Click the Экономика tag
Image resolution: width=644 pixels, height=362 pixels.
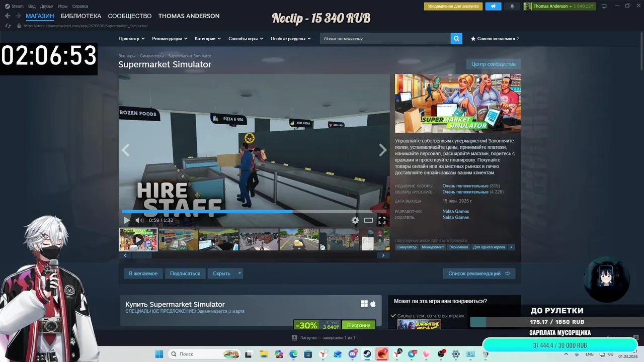coord(458,247)
